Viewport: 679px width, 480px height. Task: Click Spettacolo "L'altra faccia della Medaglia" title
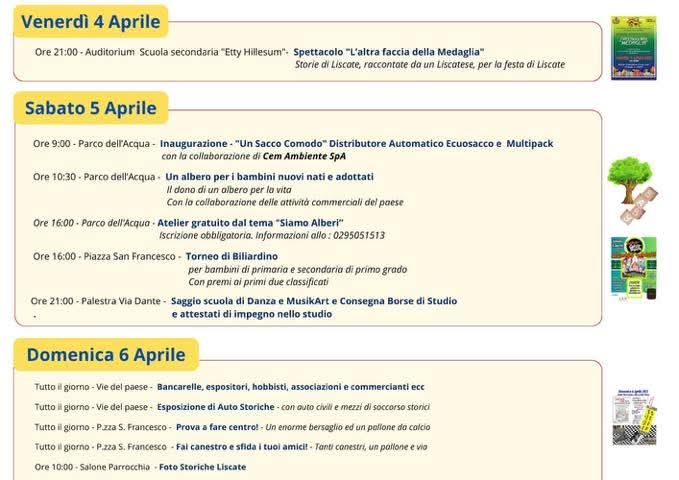click(388, 52)
